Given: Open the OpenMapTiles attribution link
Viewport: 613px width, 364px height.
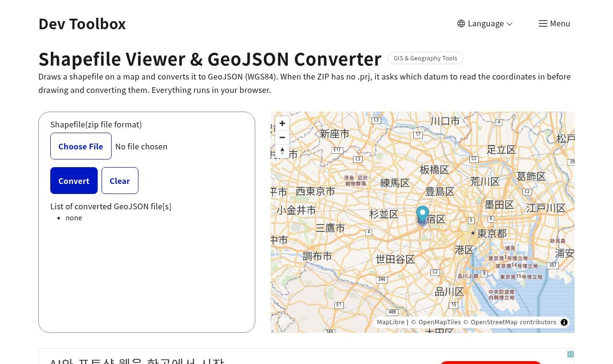Looking at the screenshot, I should click(436, 322).
